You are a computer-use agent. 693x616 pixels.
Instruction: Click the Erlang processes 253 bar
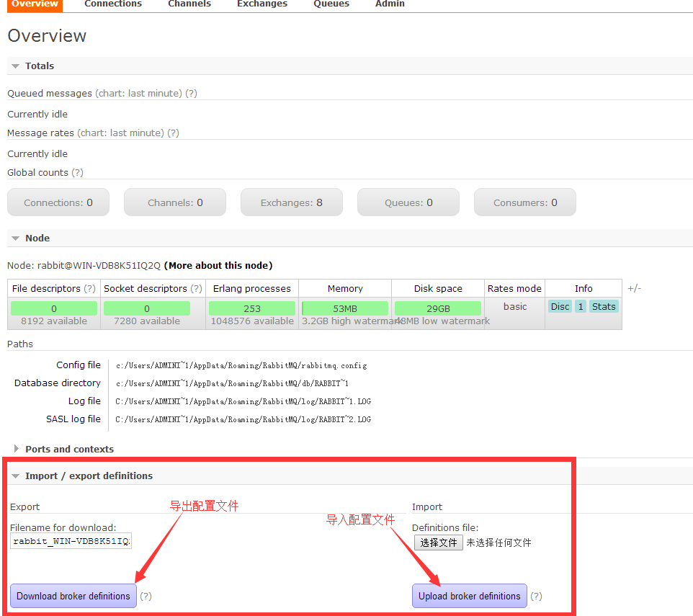pos(252,308)
